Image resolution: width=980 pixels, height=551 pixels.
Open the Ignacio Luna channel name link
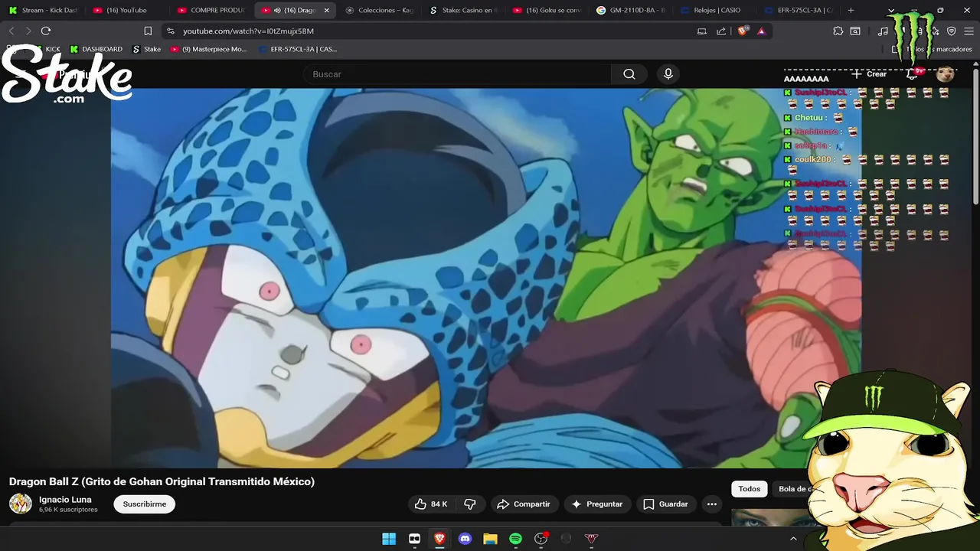click(65, 500)
